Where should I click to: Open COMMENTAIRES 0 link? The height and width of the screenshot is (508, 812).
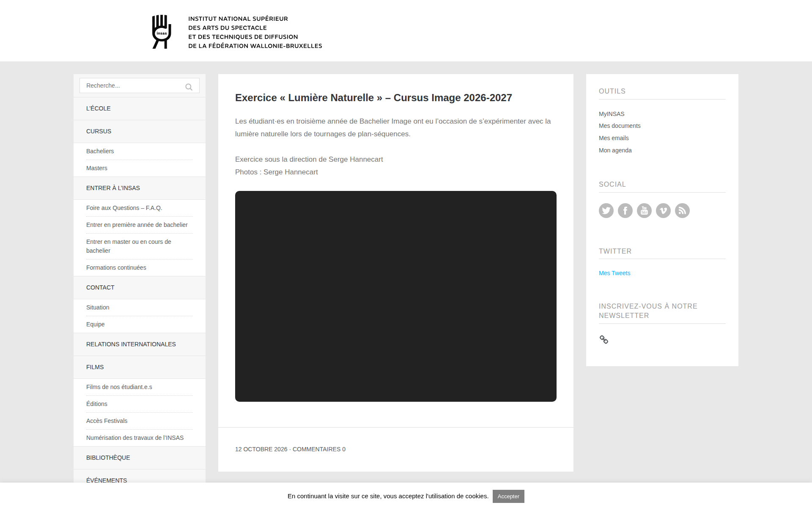click(x=319, y=449)
